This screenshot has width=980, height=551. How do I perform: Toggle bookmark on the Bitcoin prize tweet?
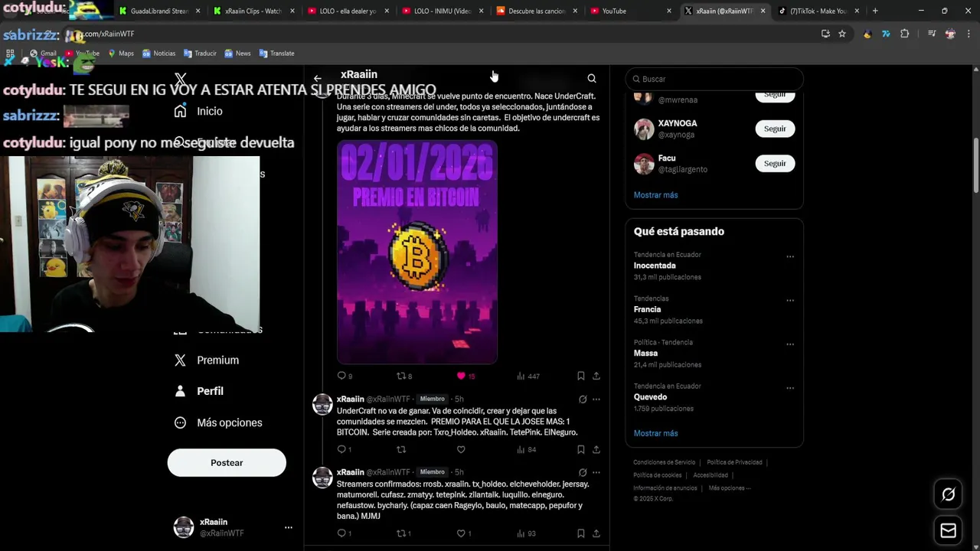pyautogui.click(x=580, y=376)
